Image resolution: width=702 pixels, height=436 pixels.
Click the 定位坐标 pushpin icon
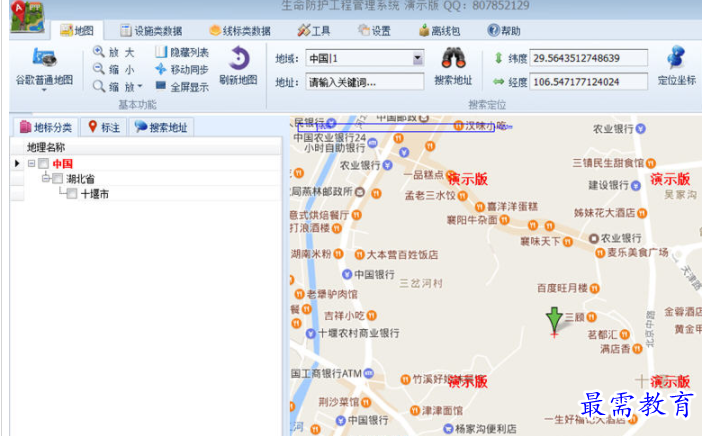(x=676, y=57)
